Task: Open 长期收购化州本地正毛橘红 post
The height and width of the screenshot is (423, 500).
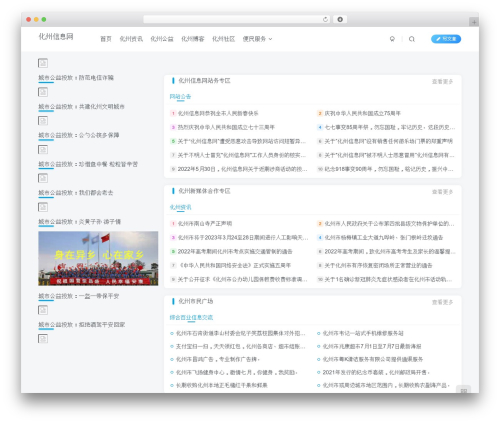Action: pos(222,386)
